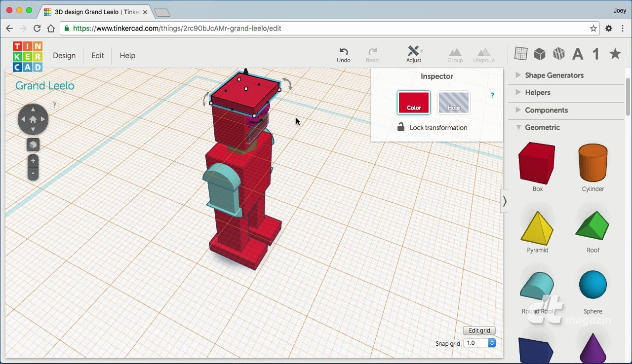Click the Tinkercad logo

tap(28, 56)
